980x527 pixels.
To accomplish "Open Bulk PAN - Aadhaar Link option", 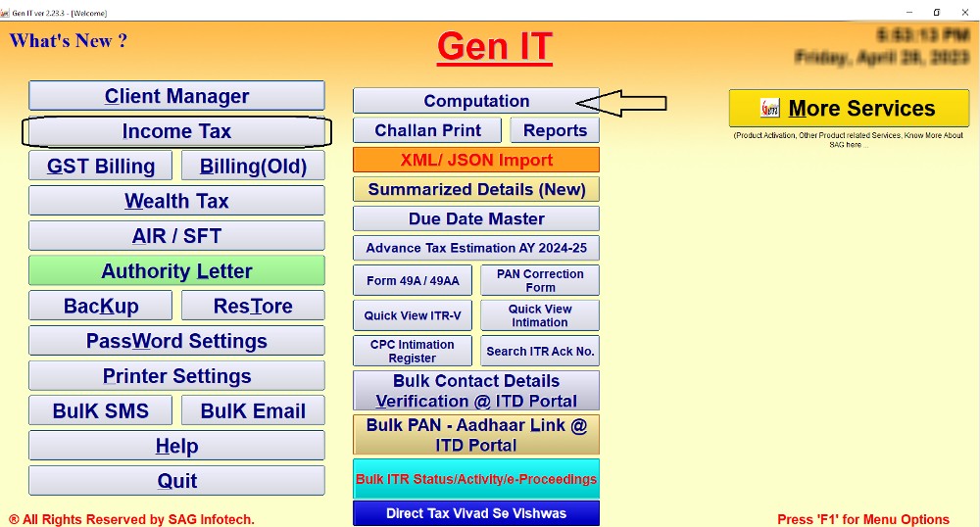I will pos(476,435).
